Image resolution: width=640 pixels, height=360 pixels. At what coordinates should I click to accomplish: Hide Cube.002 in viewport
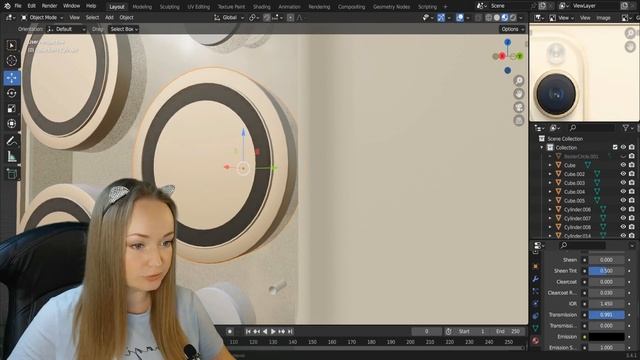pos(623,174)
